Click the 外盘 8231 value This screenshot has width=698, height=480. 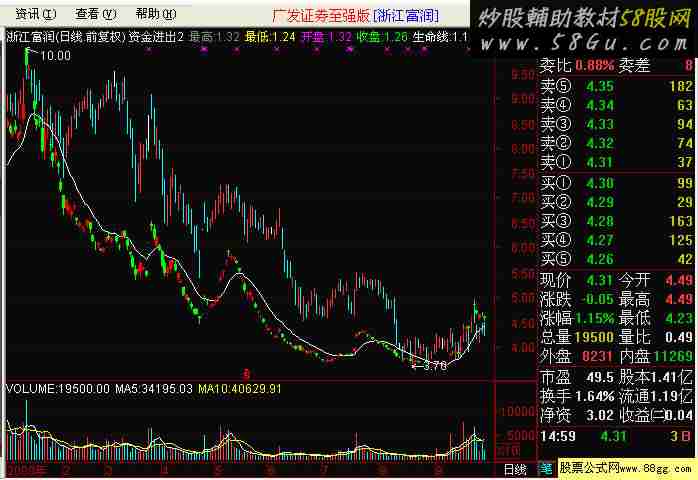point(597,357)
